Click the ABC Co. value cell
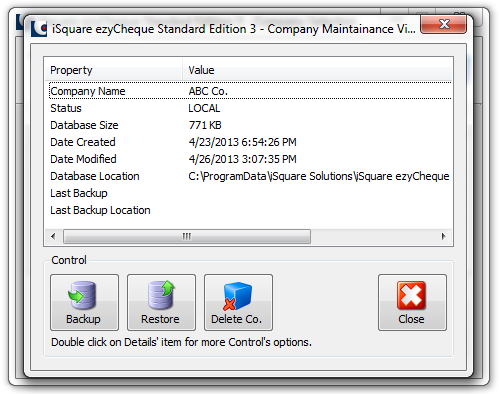 [208, 91]
